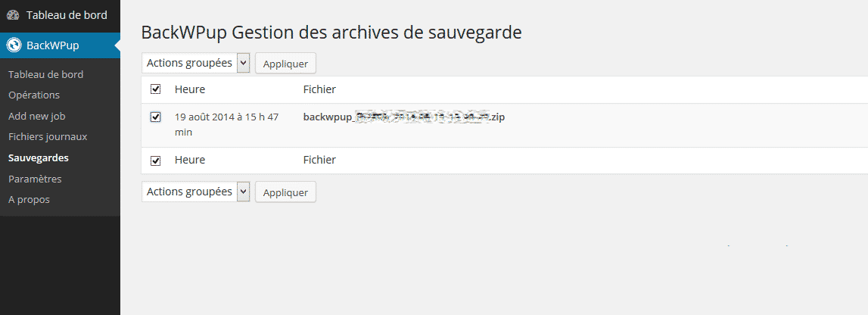Screen dimensions: 868x315
Task: Sort by the Heure column header
Action: 190,89
